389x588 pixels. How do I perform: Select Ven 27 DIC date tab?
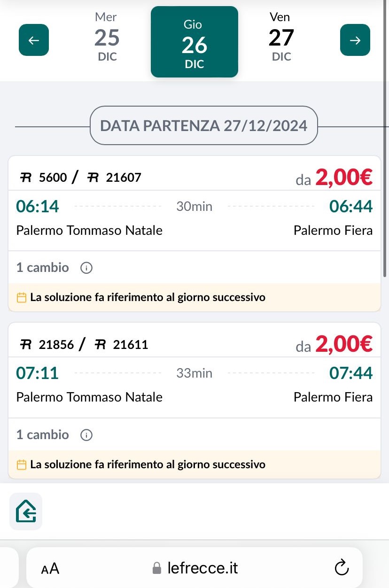[x=281, y=38]
